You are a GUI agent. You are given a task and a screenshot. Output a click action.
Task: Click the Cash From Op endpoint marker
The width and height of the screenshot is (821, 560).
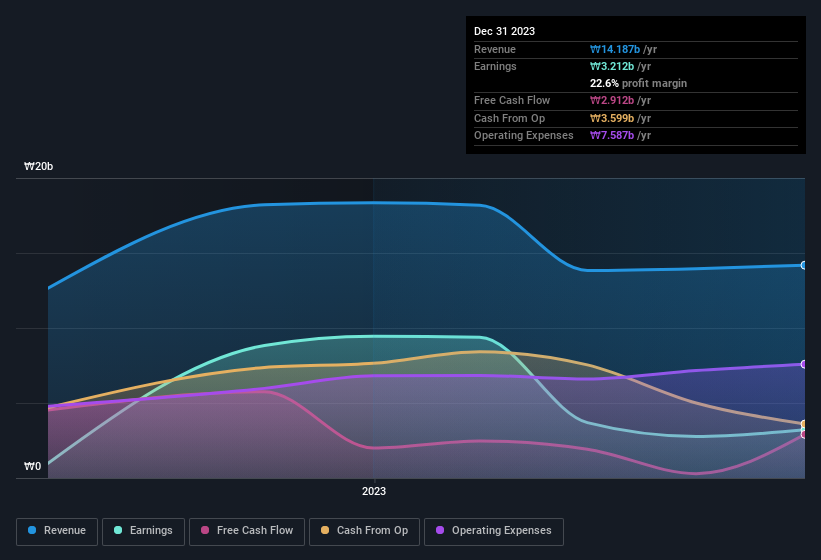pyautogui.click(x=803, y=424)
